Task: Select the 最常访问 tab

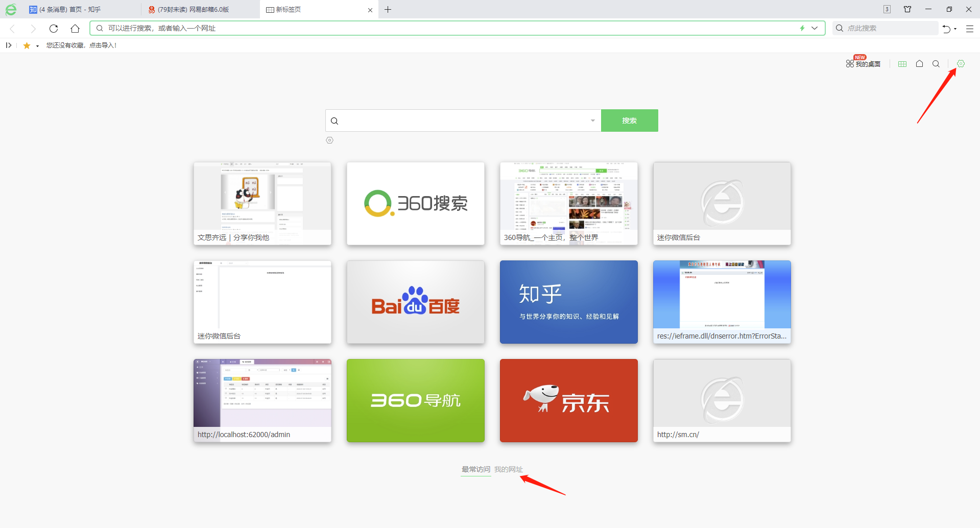Action: click(476, 469)
